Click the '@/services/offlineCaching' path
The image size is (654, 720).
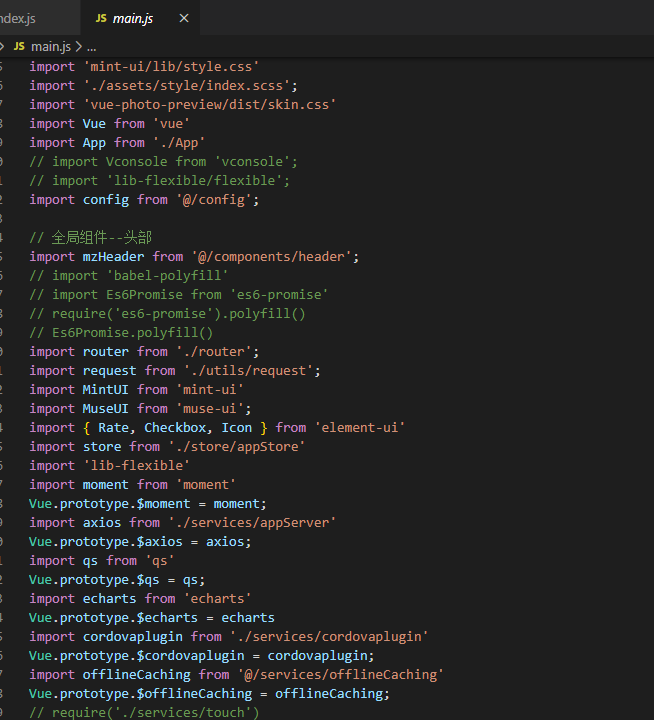tap(341, 675)
